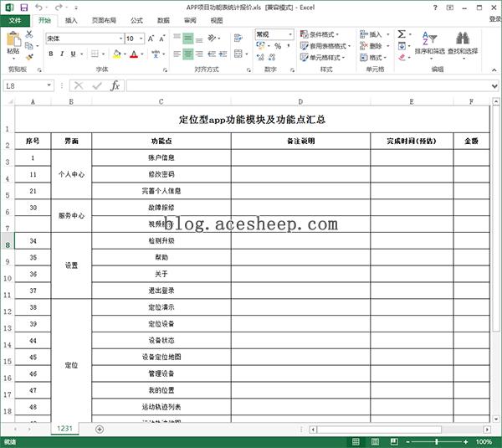Toggle Bold formatting
502x448 pixels.
pyautogui.click(x=50, y=54)
